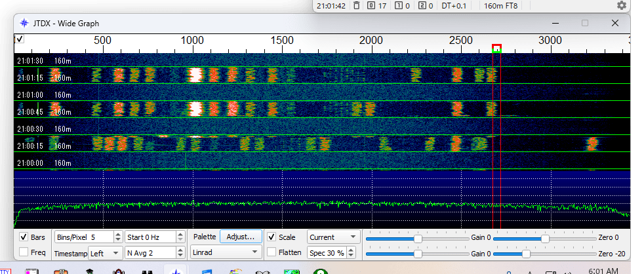Click the trash can icon in the status bar
Image resolution: width=644 pixels, height=274 pixels.
[x=356, y=6]
